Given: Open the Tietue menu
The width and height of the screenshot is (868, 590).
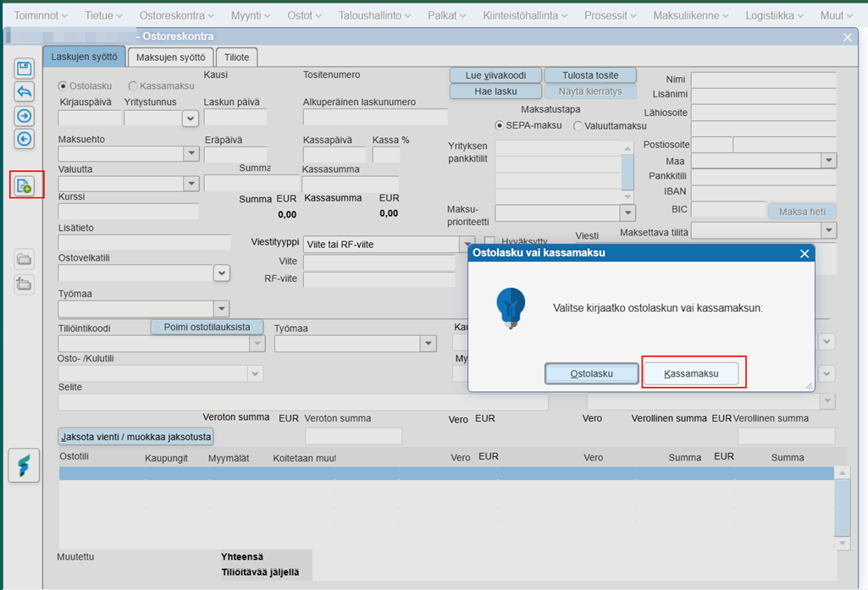Looking at the screenshot, I should point(103,15).
